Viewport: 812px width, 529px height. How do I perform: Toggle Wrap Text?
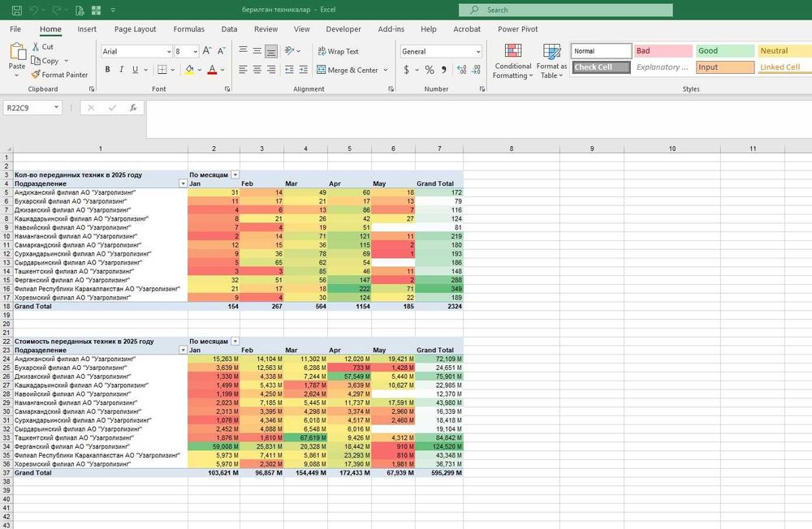tap(338, 51)
